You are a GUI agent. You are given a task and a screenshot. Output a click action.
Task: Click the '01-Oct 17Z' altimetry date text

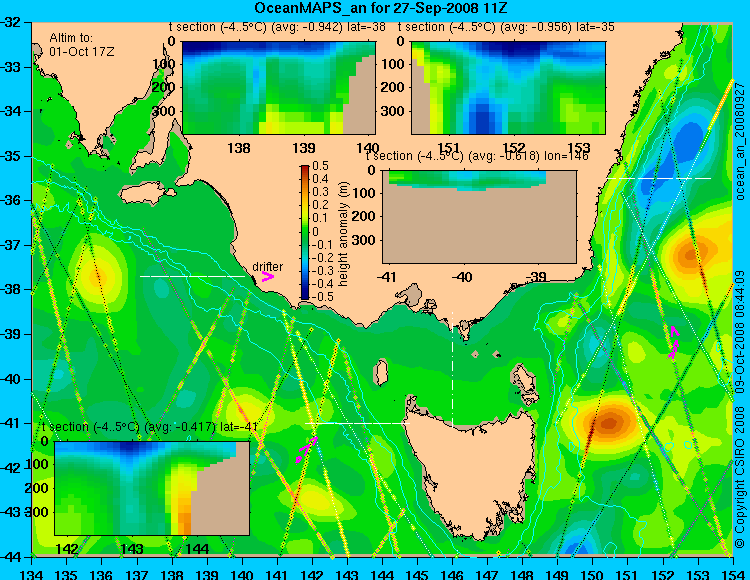(x=82, y=52)
